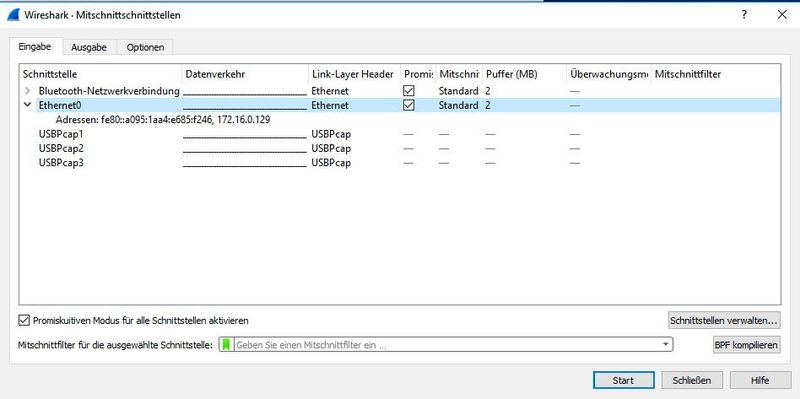Screen dimensions: 800x399
Task: Click the Schließen button
Action: [x=692, y=380]
